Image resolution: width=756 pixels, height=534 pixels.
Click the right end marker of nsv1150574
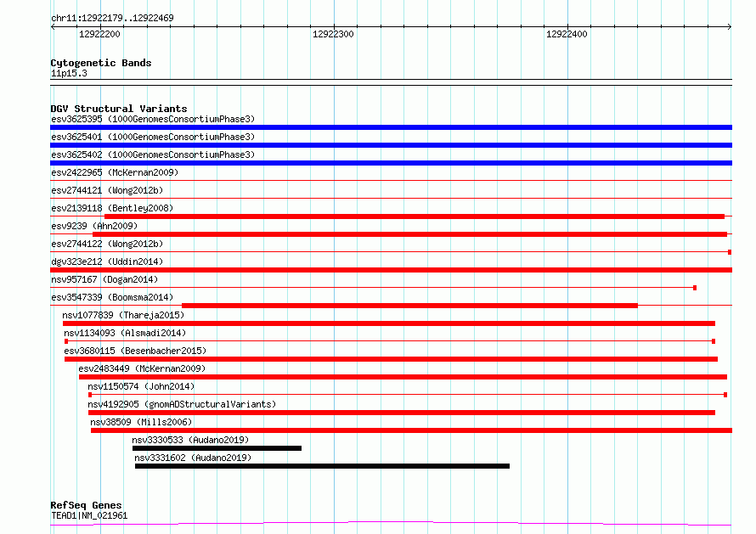[x=725, y=395]
